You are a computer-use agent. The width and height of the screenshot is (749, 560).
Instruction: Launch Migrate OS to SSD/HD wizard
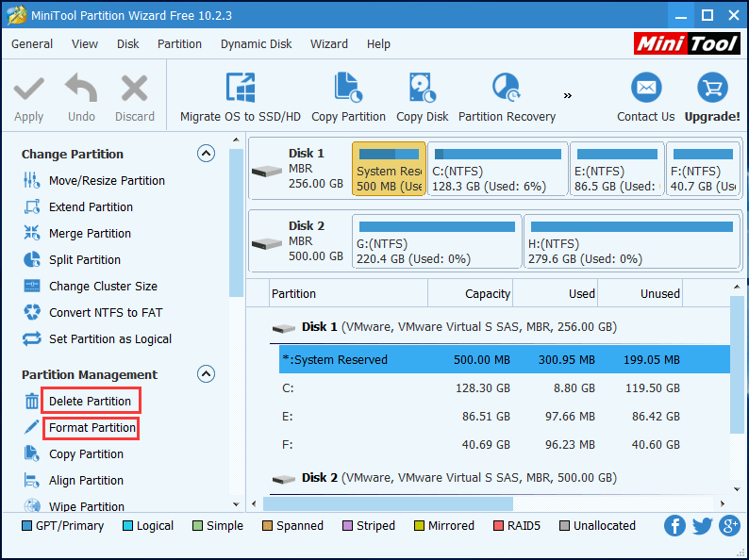(x=241, y=88)
